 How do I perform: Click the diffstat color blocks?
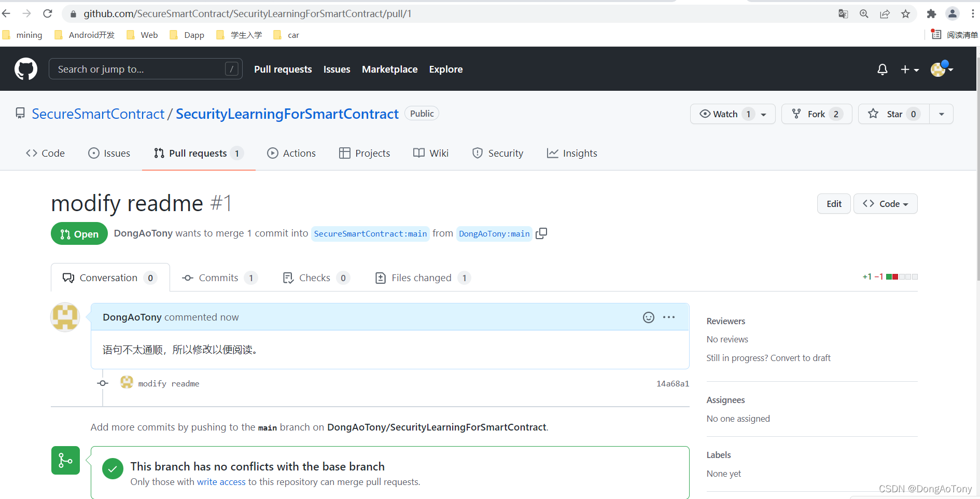pyautogui.click(x=902, y=276)
